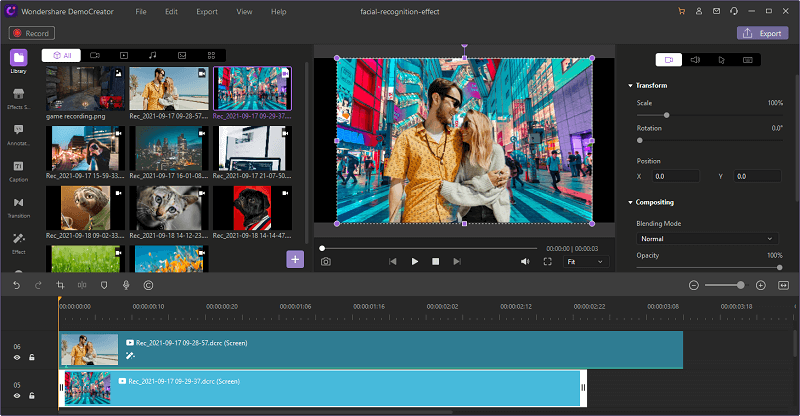The width and height of the screenshot is (800, 416).
Task: Toggle lock on track 06
Action: [32, 357]
